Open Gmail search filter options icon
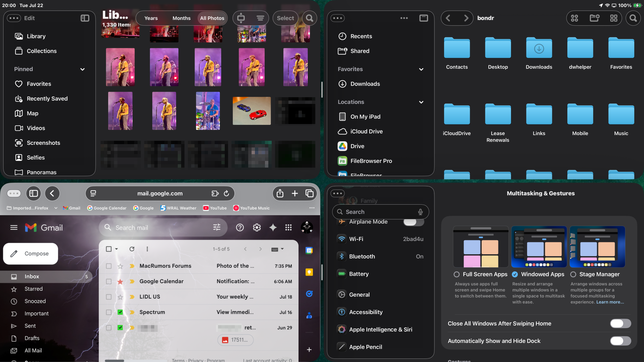Viewport: 644px width, 362px height. pos(217,227)
